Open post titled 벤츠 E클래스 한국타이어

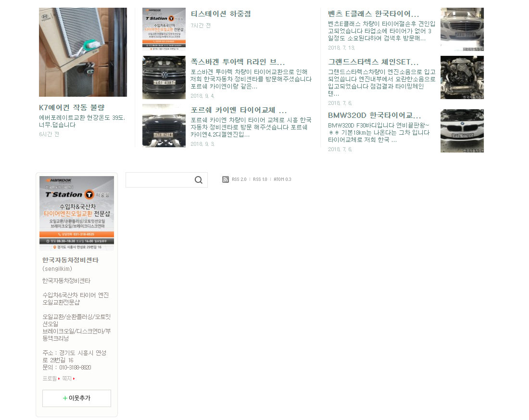[374, 14]
